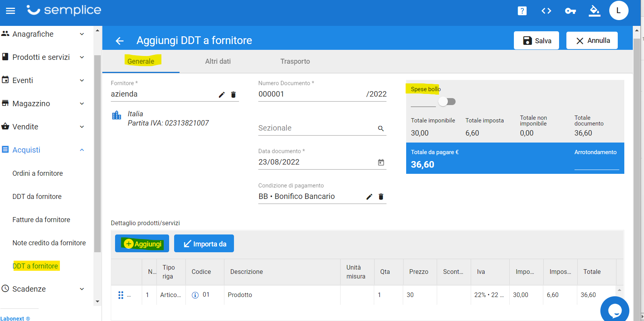Toggle the Spese bollo switch

pos(447,102)
